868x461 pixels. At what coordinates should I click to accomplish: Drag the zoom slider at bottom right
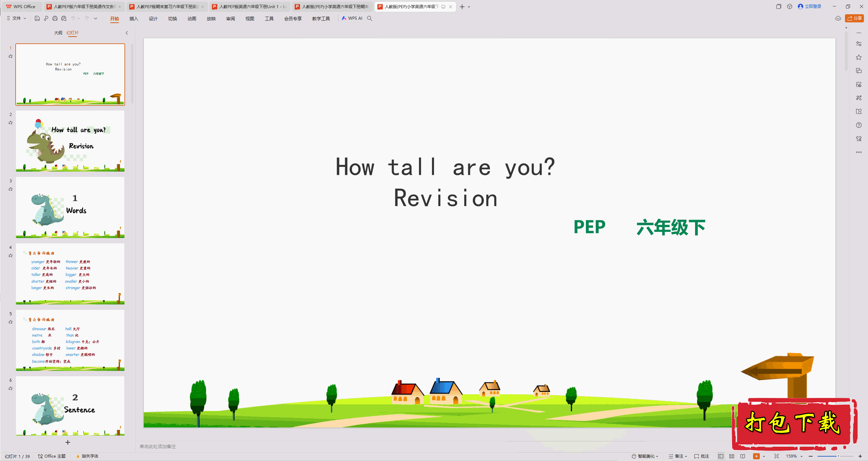[x=835, y=454]
